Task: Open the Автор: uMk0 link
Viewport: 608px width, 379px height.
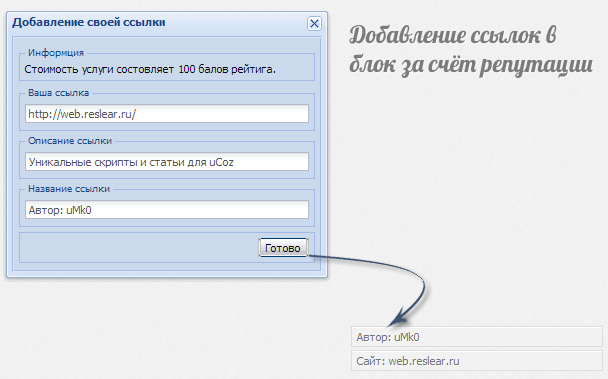Action: [x=477, y=337]
